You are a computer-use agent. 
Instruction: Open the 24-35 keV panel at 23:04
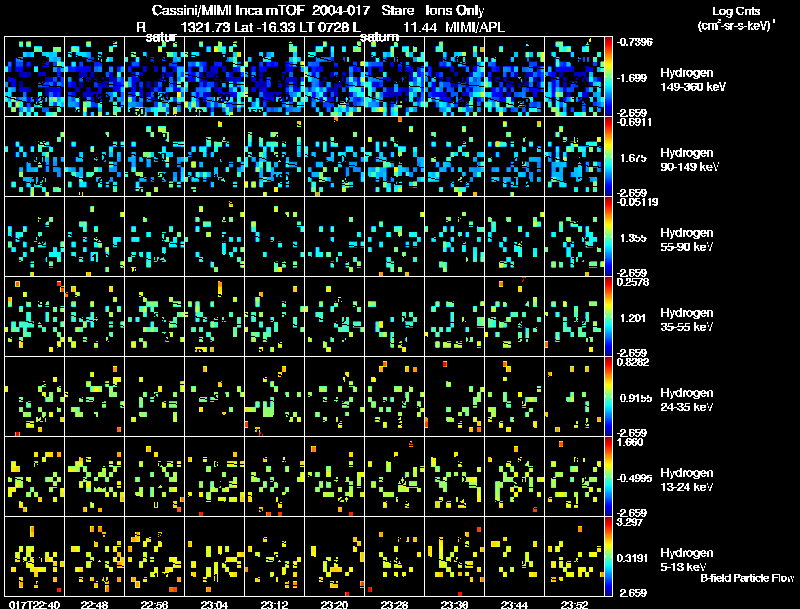214,396
